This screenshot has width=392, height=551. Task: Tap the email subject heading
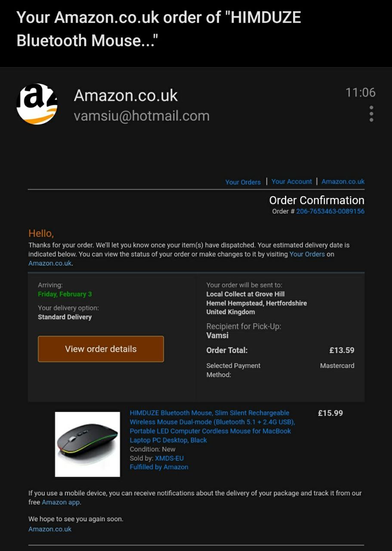coord(159,29)
